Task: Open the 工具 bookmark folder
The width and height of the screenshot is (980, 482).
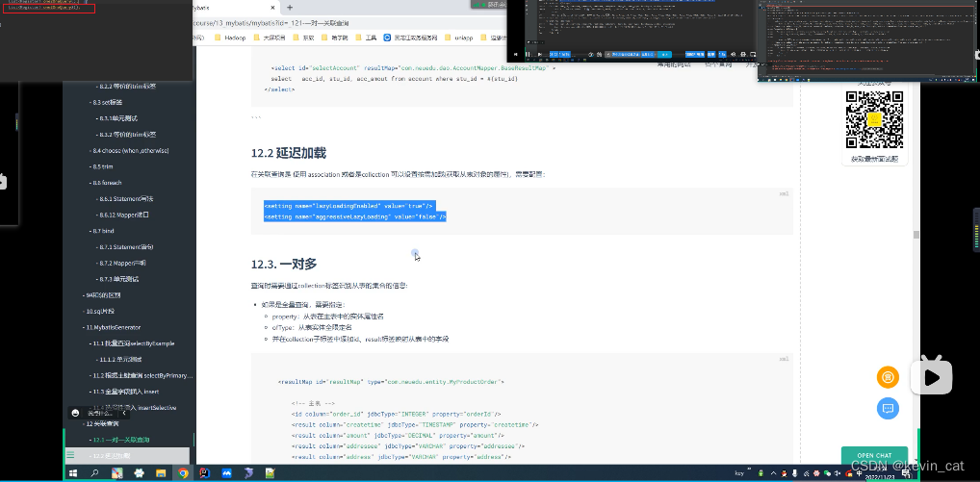Action: (366, 38)
